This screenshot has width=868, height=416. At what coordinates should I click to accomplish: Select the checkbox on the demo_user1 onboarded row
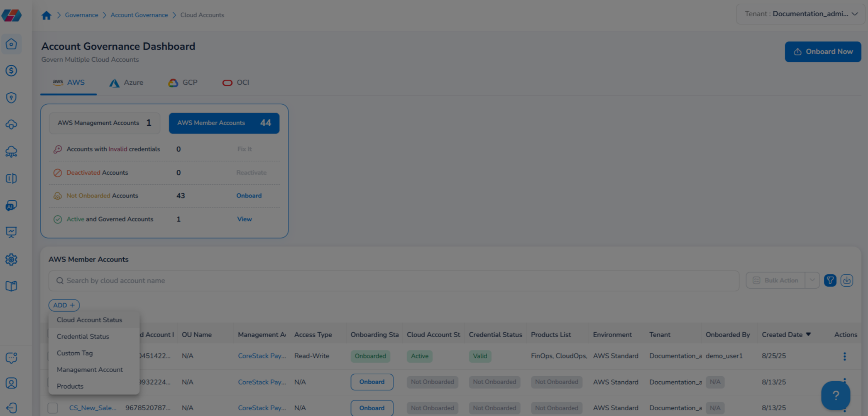click(x=52, y=356)
